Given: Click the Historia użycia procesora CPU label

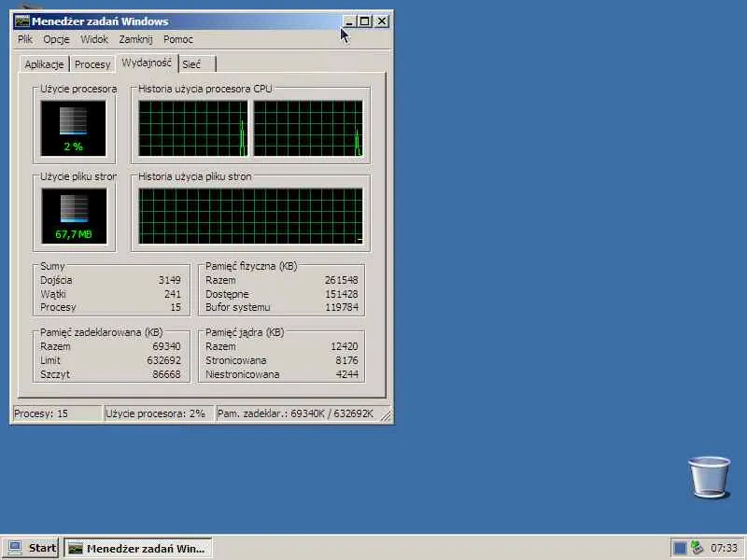Looking at the screenshot, I should 204,89.
